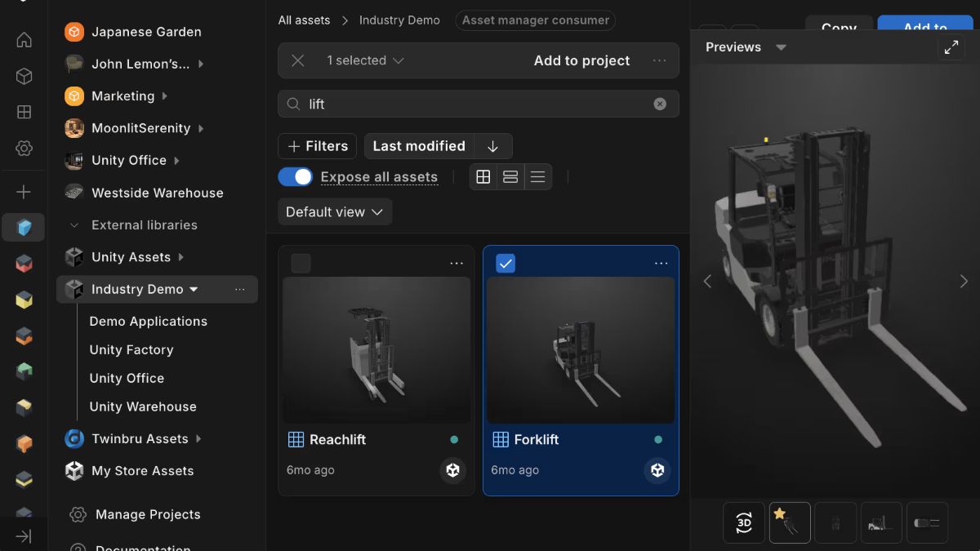The image size is (980, 551).
Task: Expand the Unity Assets library
Action: click(x=181, y=257)
